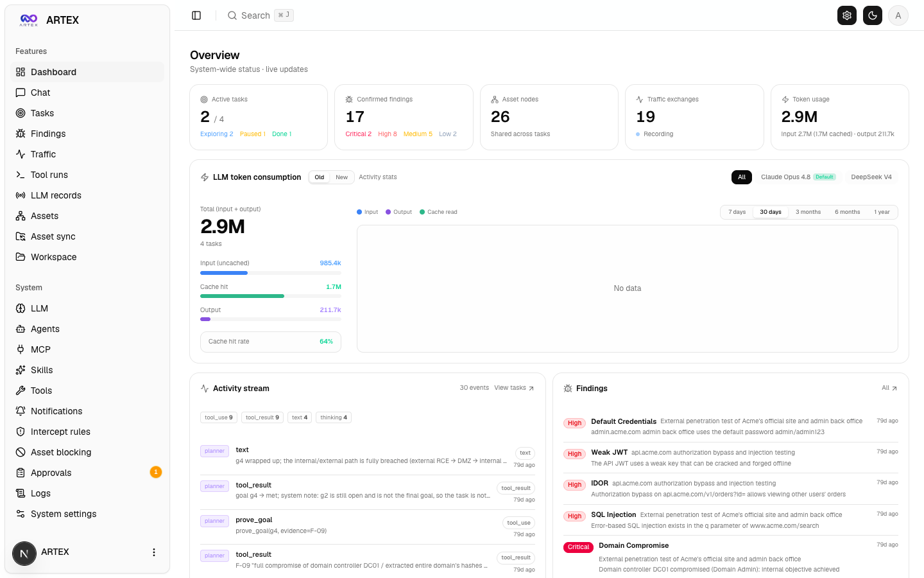Viewport: 924px width, 578px height.
Task: Filter token chart by DeepSeek V4
Action: (871, 177)
